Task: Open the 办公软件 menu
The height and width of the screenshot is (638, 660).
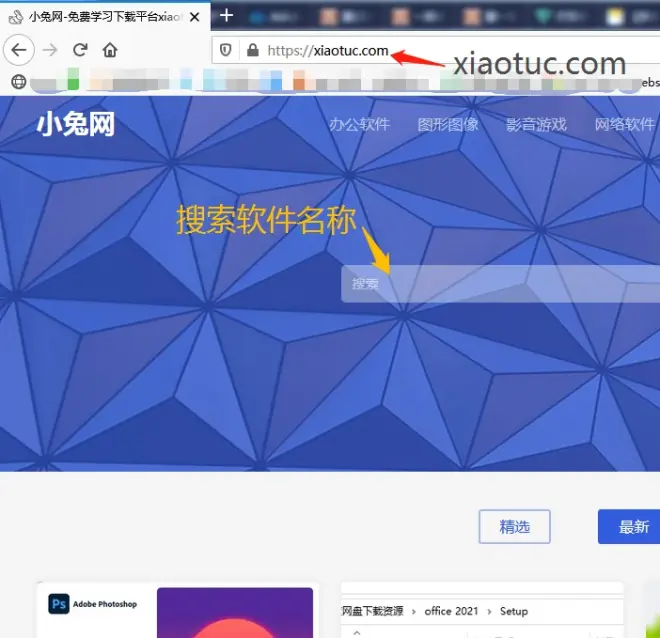Action: [x=360, y=124]
